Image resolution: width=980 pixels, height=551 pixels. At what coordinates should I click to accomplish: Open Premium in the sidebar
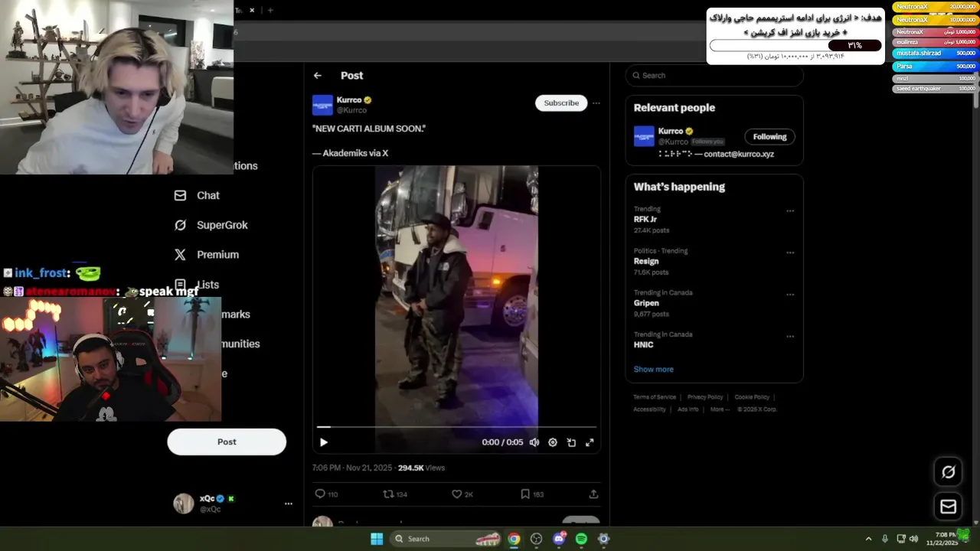click(217, 255)
